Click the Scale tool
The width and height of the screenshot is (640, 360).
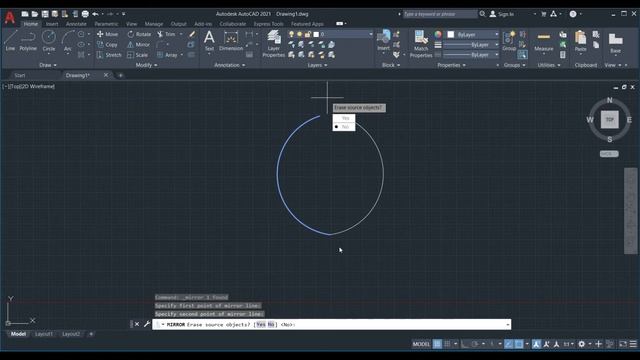(138, 55)
